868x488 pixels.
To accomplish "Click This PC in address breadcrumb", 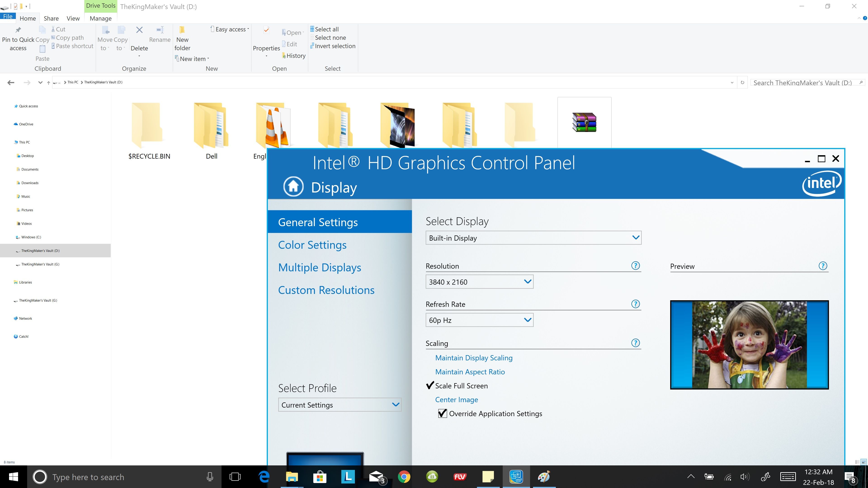I will pos(73,82).
